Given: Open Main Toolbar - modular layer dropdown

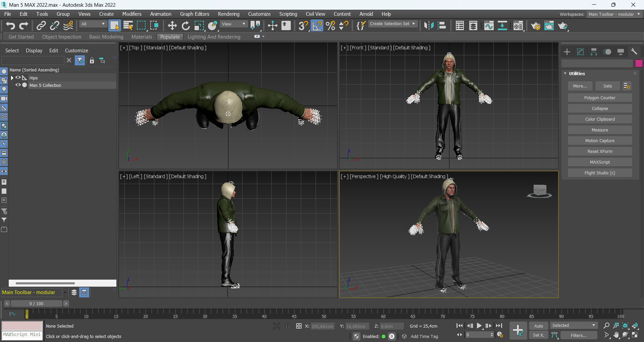Looking at the screenshot, I should click(x=65, y=292).
